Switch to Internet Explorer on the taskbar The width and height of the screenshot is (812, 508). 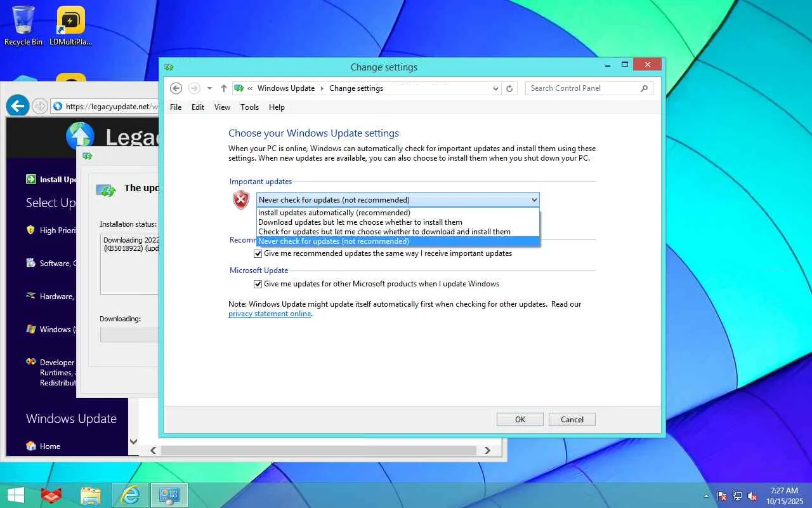coord(130,495)
